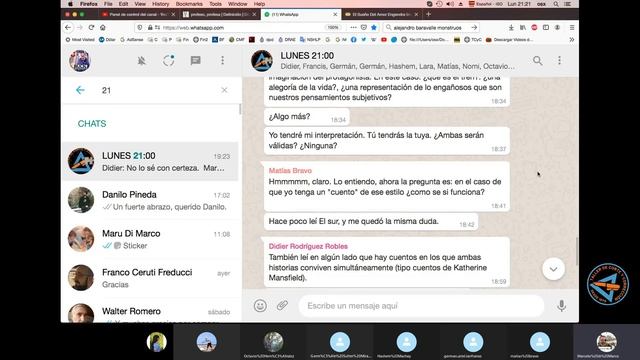This screenshot has width=640, height=360.
Task: Start a new chat with the message icon
Action: point(196,61)
